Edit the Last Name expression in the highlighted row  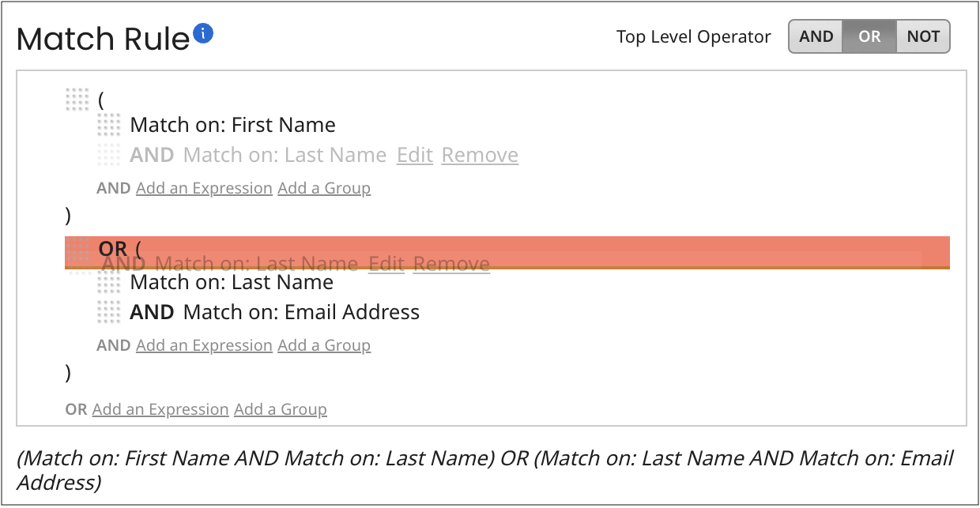[386, 263]
